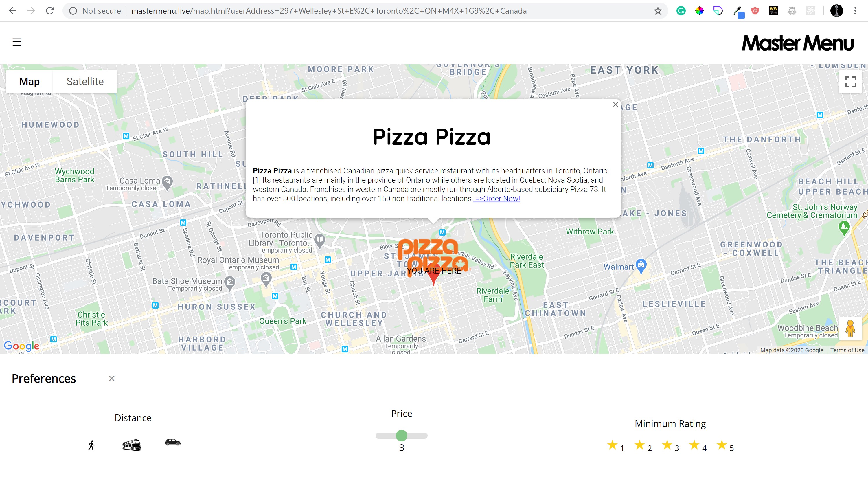Bookmark this page with star icon
The width and height of the screenshot is (868, 499).
click(658, 11)
